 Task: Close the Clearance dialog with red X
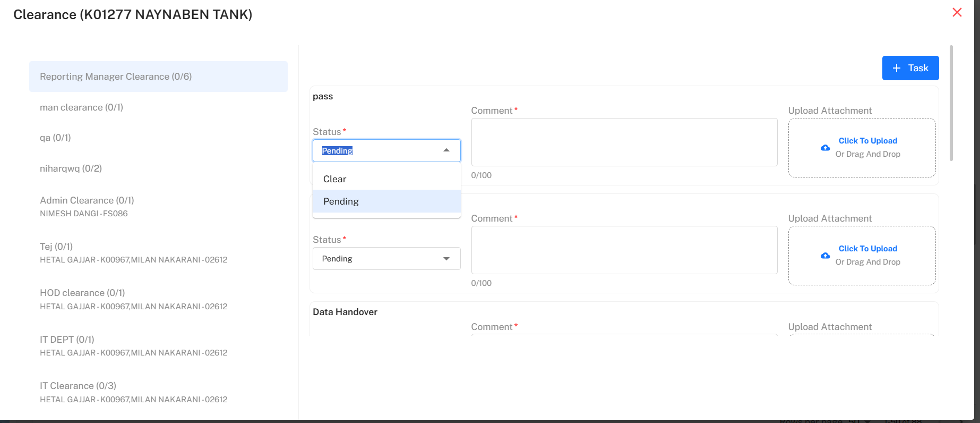[957, 12]
